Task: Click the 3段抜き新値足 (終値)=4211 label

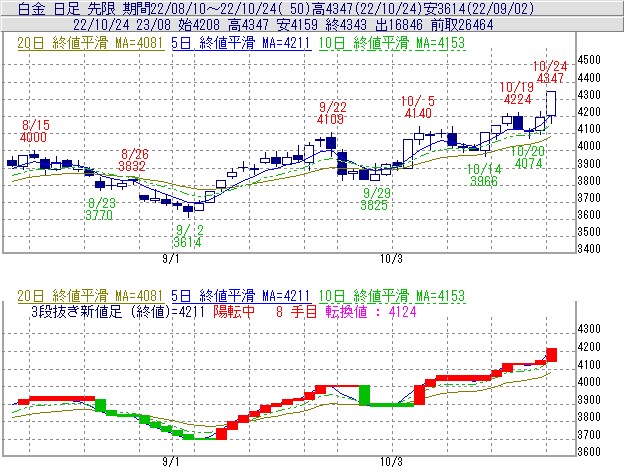Action: point(118,311)
